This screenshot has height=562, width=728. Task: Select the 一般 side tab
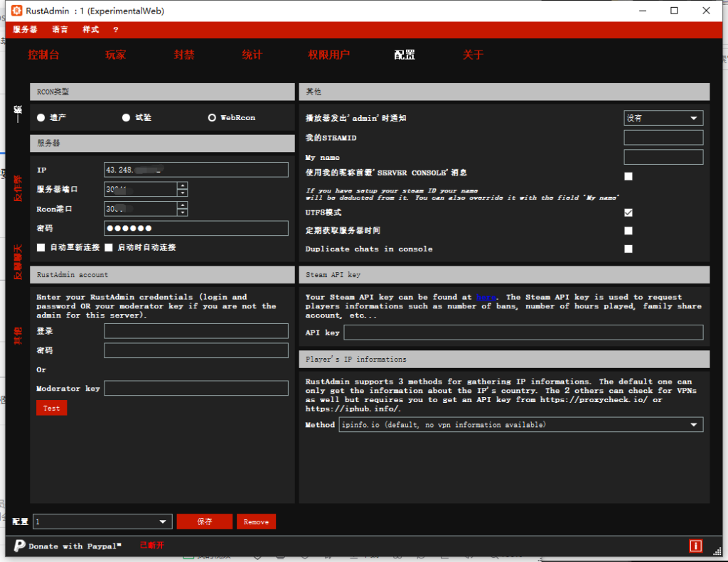click(18, 114)
